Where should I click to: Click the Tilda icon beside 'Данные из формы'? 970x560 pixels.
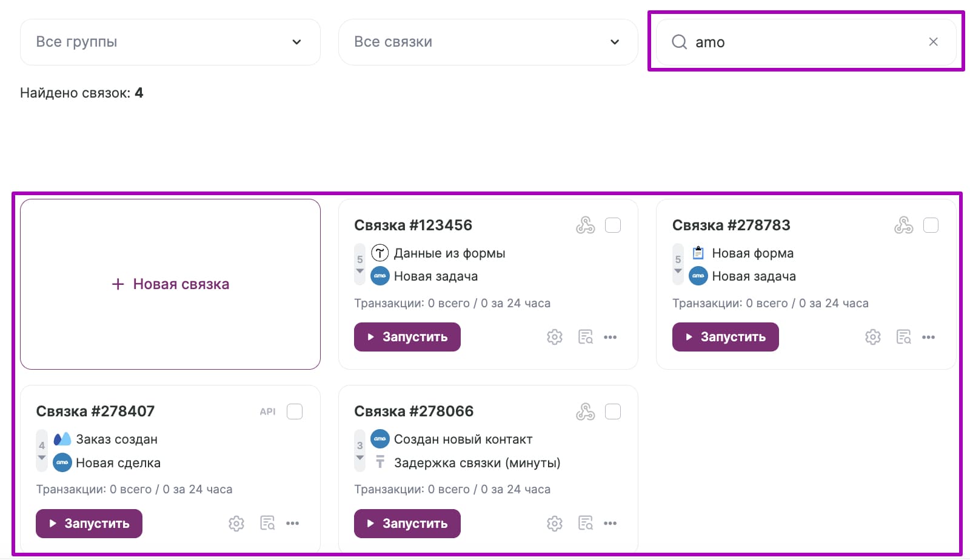click(x=380, y=253)
